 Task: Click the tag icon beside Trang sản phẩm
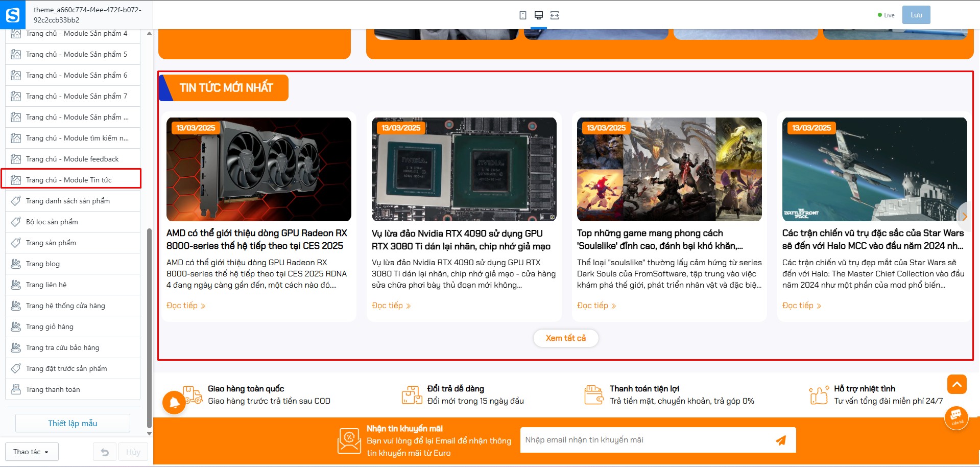click(16, 243)
